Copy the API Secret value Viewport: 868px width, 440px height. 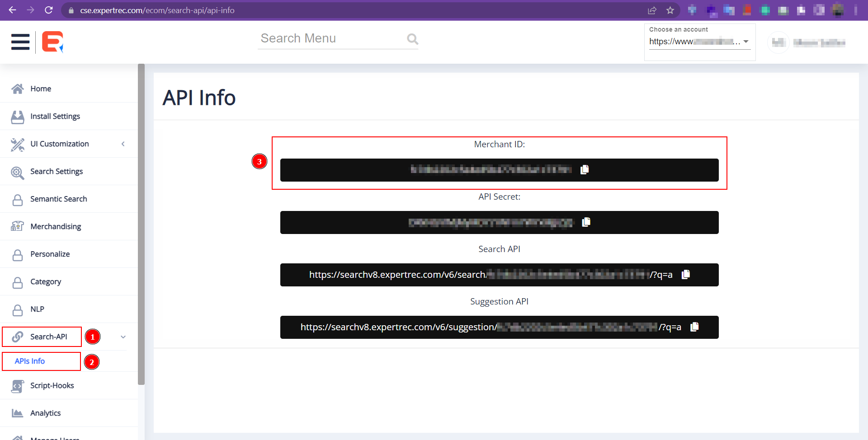(586, 222)
